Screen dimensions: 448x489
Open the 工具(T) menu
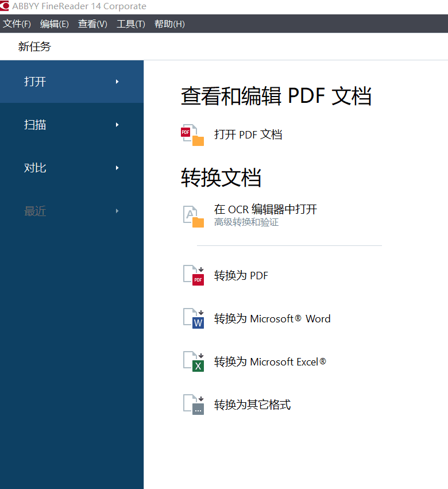pos(131,24)
